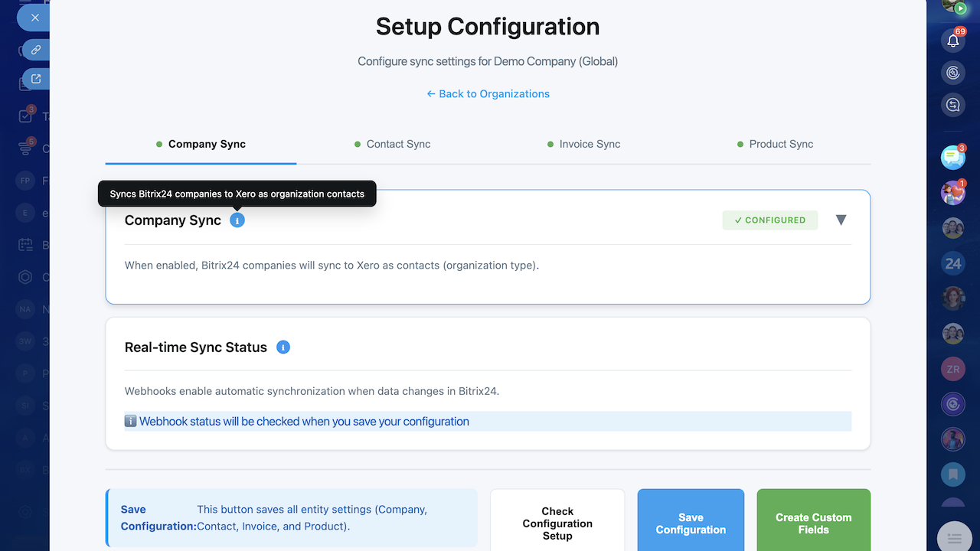Click the Company Sync info icon

[237, 220]
